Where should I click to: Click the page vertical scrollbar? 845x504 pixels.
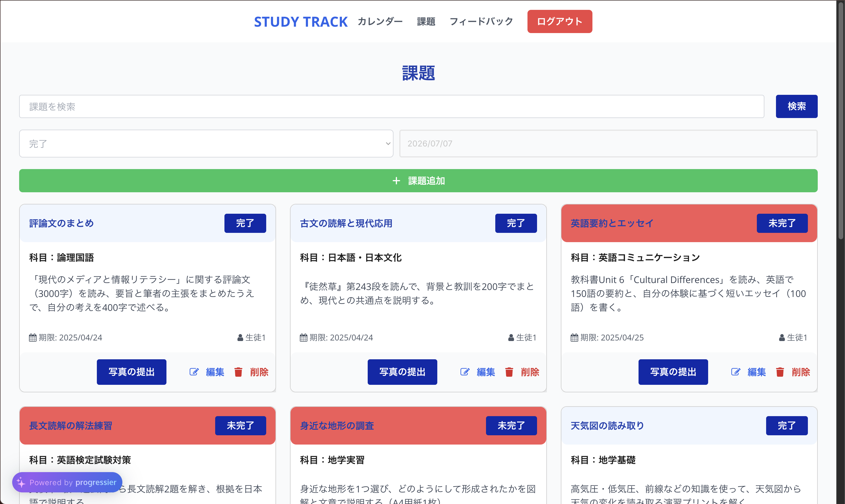click(x=841, y=121)
